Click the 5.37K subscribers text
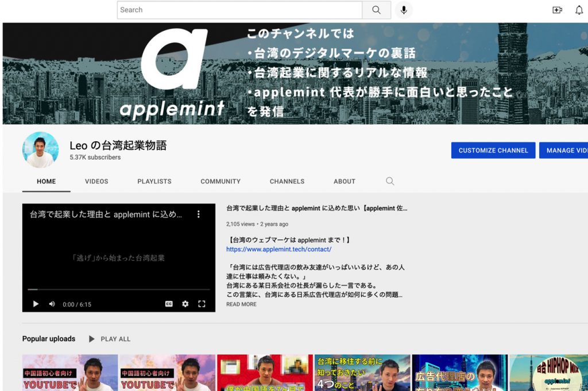This screenshot has height=391, width=588. coord(95,157)
